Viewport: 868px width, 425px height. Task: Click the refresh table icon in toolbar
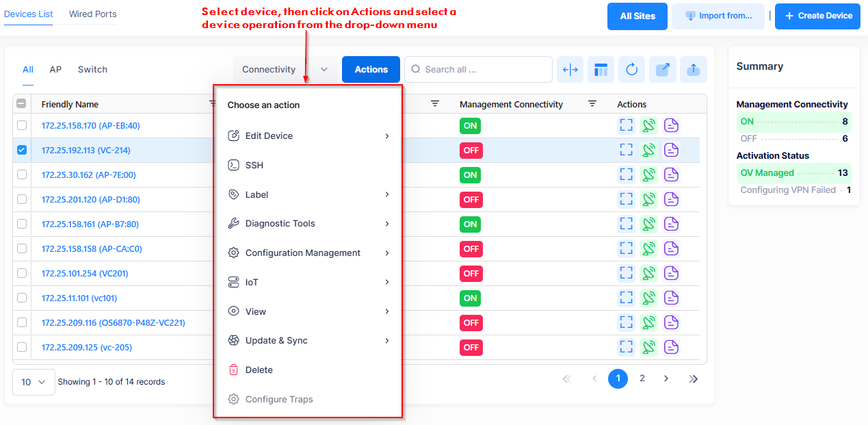pyautogui.click(x=631, y=70)
